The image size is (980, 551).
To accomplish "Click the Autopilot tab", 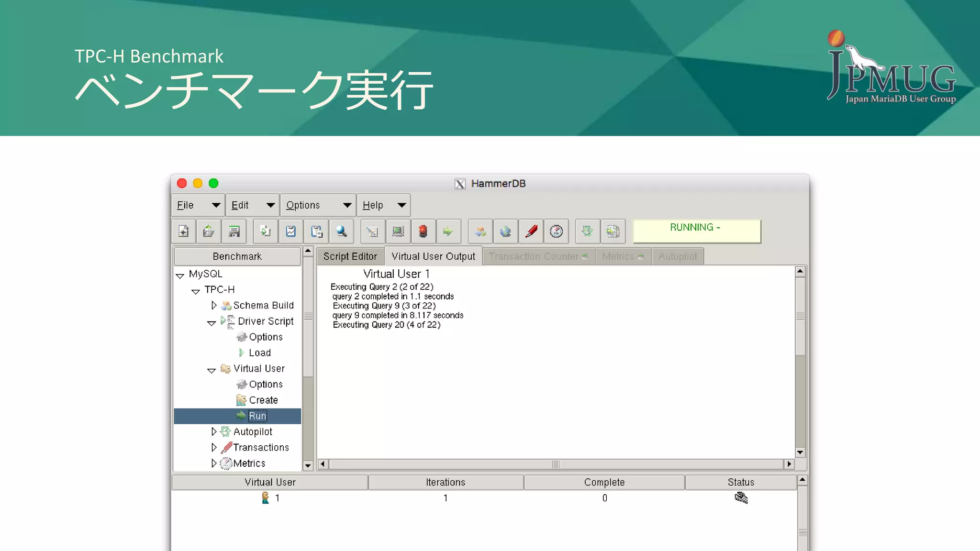I will point(678,256).
